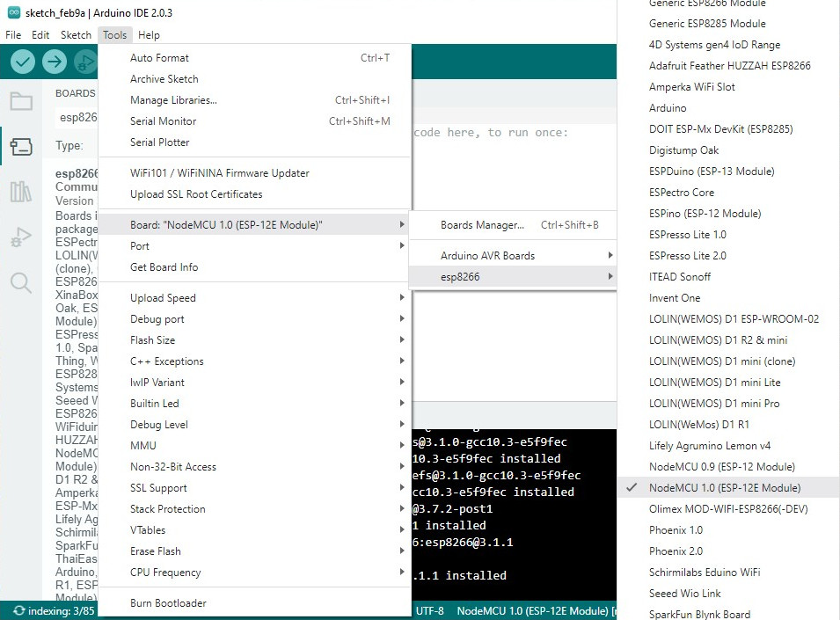
Task: Pick LOLIN(WEMOS) D1 mini Pro board
Action: click(x=713, y=404)
